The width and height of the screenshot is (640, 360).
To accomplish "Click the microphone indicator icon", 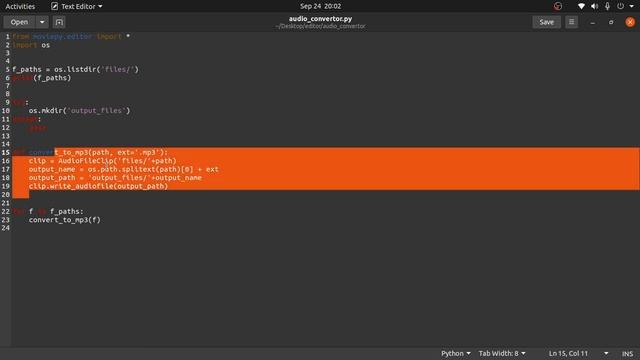I will coord(607,6).
